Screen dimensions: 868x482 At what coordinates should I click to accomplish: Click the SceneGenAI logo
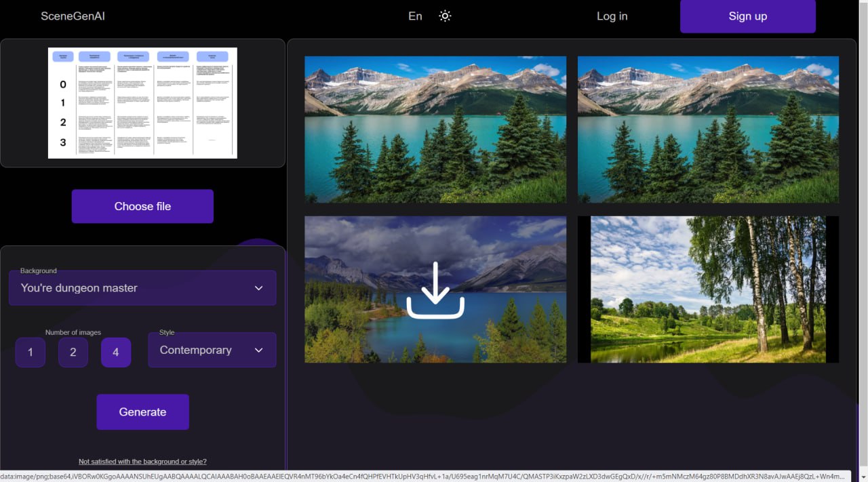[x=73, y=16]
